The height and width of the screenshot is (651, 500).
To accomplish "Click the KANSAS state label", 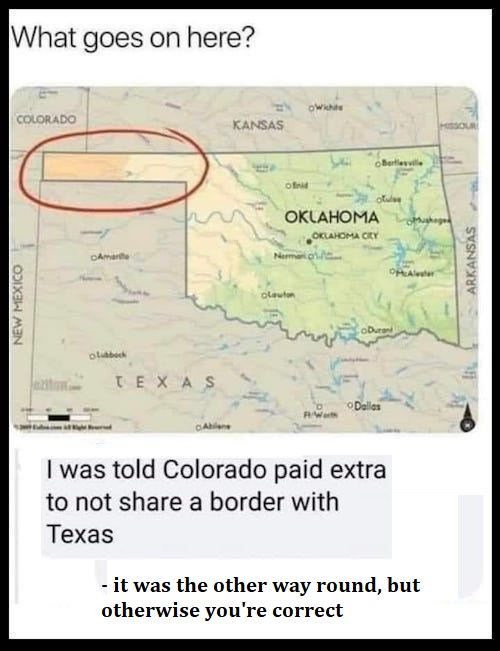I will [258, 125].
